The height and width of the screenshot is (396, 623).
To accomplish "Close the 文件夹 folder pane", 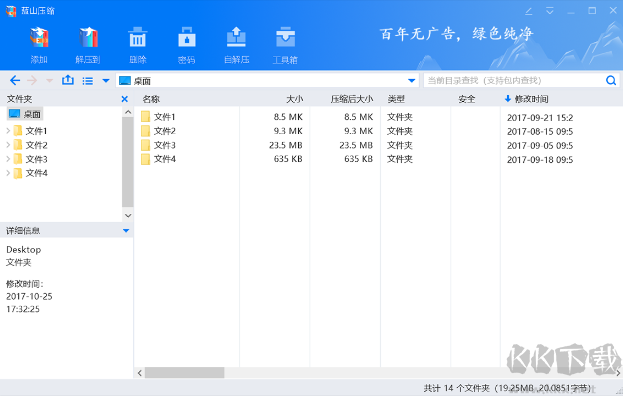I will tap(125, 99).
